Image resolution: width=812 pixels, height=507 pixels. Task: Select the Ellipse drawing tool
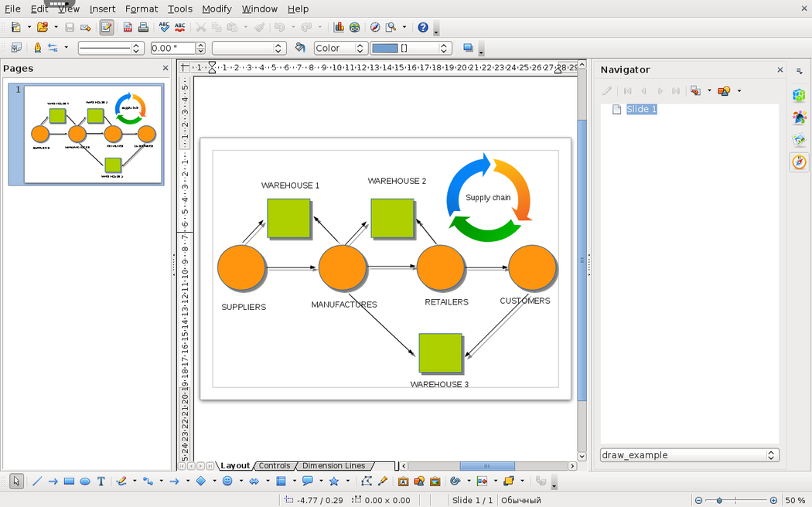[85, 481]
